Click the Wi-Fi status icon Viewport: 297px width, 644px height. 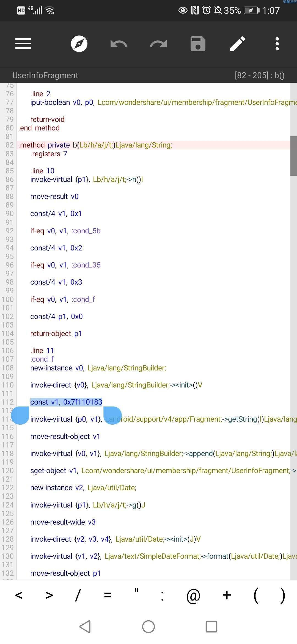(x=50, y=10)
